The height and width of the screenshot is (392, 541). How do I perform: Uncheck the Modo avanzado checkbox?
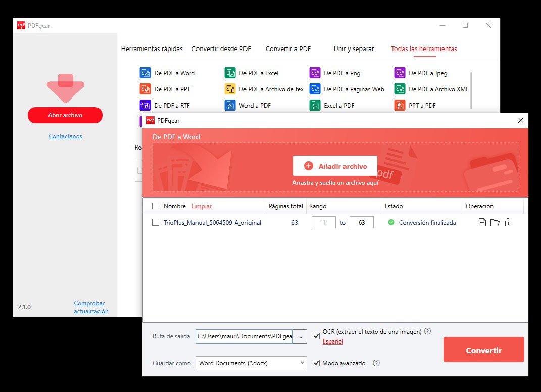316,363
